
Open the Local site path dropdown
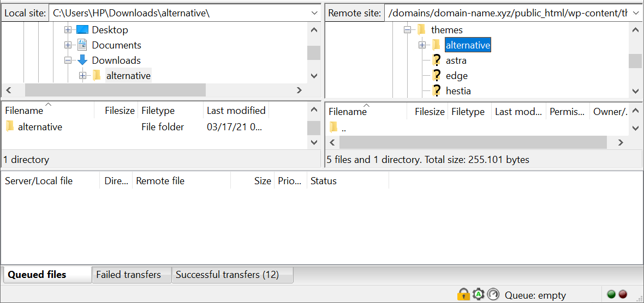(x=314, y=13)
